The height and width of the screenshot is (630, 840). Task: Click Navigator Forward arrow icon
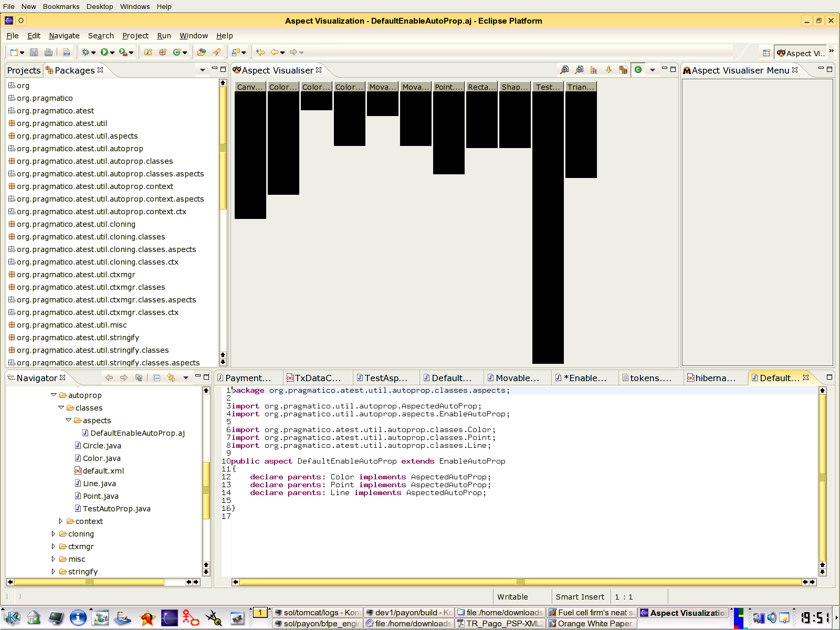(124, 377)
